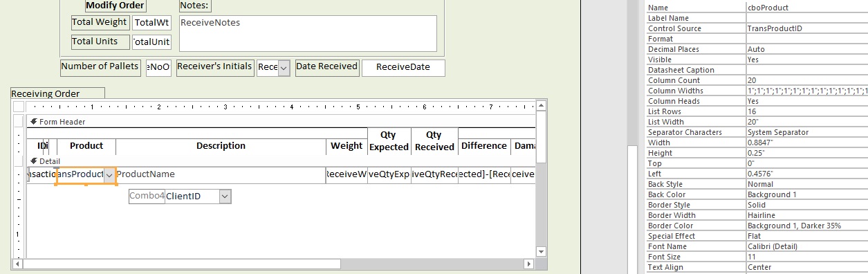Select the Date Received label
Image resolution: width=868 pixels, height=274 pixels.
(x=326, y=67)
